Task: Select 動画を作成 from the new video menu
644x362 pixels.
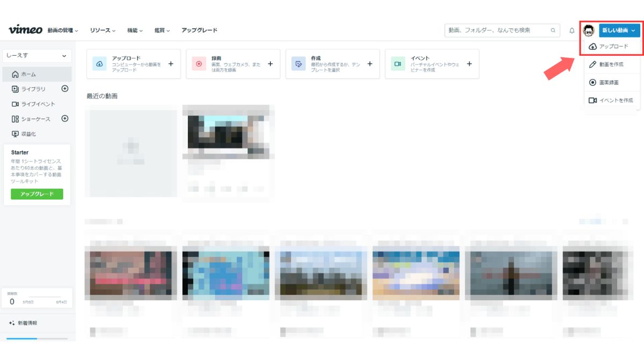Action: pos(612,64)
